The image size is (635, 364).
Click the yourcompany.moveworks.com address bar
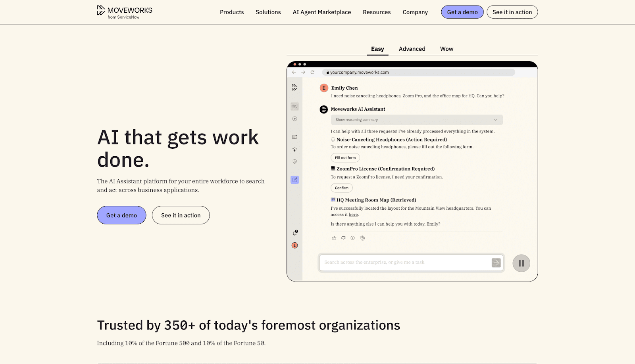tap(419, 72)
